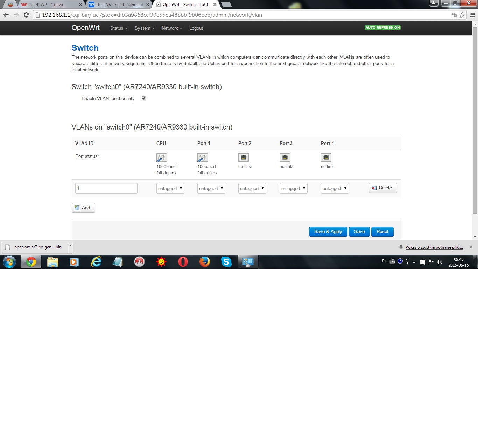Open the Network menu
478x448 pixels.
tap(171, 28)
